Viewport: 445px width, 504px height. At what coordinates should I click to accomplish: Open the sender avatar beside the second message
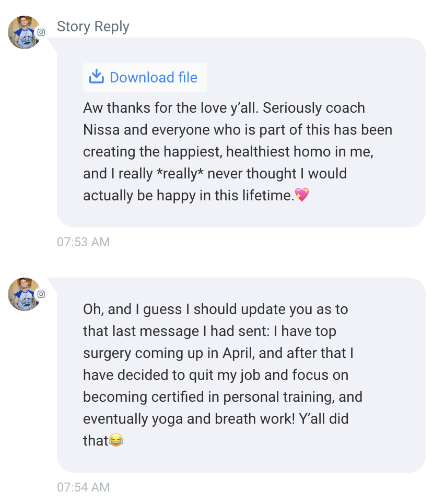point(24,294)
